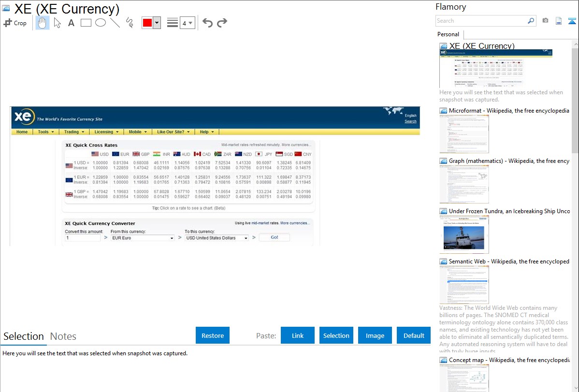Open the Graph (mathematics) snapshot thumbnail
The height and width of the screenshot is (392, 579).
(464, 184)
